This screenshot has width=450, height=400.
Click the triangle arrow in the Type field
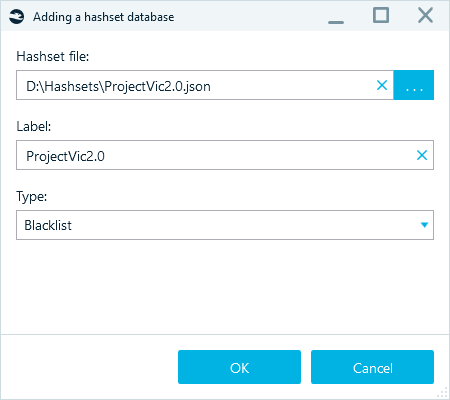424,225
